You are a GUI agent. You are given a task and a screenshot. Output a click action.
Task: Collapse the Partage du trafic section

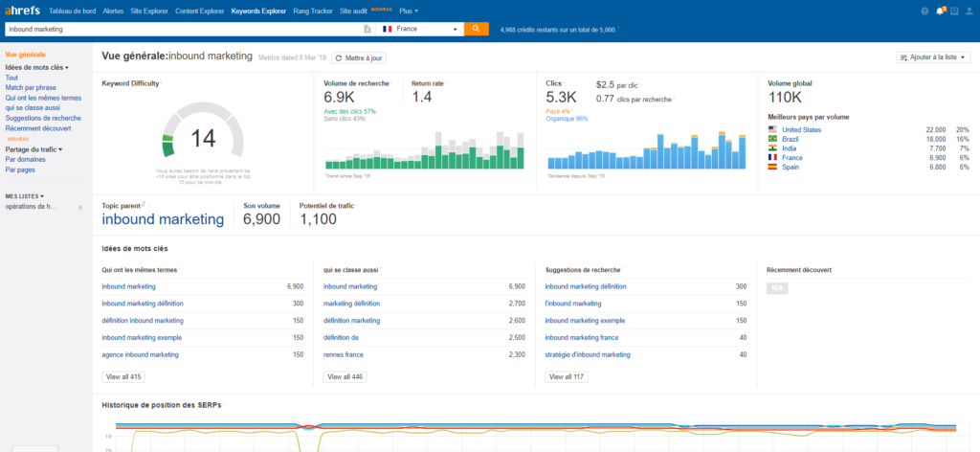33,149
